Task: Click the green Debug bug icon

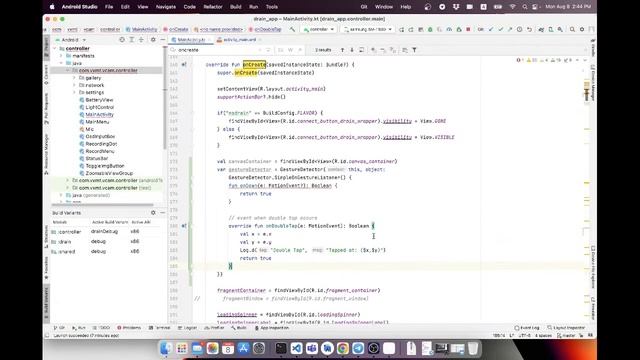Action: (x=430, y=29)
